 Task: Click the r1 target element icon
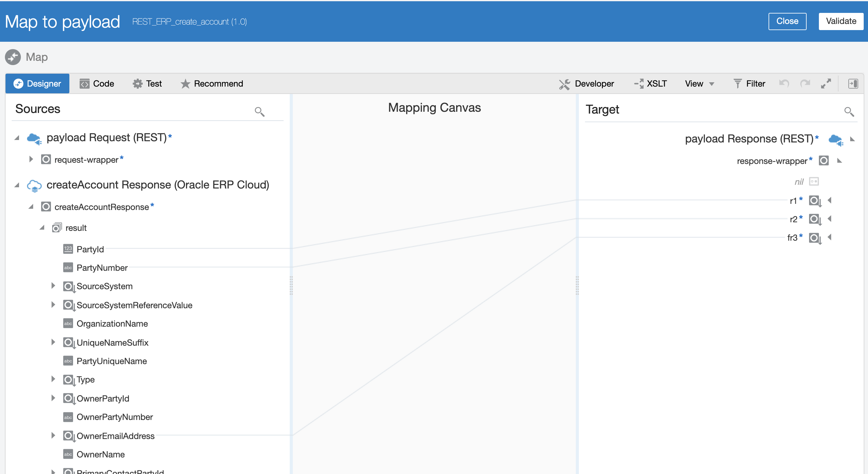(x=814, y=200)
